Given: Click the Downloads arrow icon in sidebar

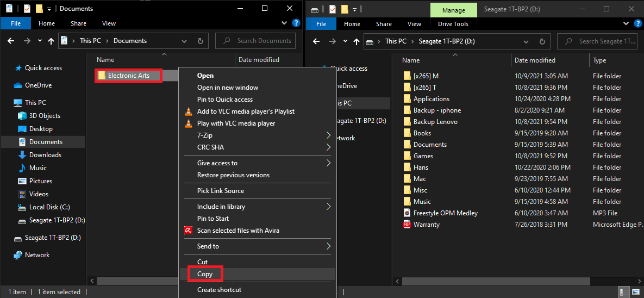Looking at the screenshot, I should (x=22, y=155).
